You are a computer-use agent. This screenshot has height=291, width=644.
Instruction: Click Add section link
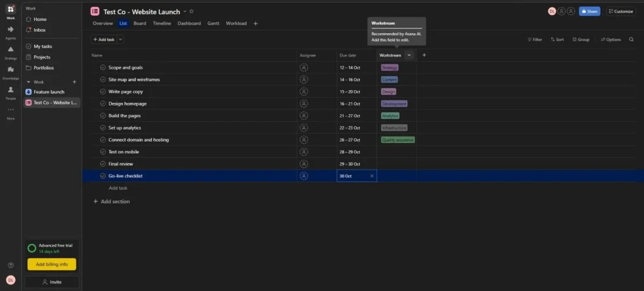(x=112, y=202)
